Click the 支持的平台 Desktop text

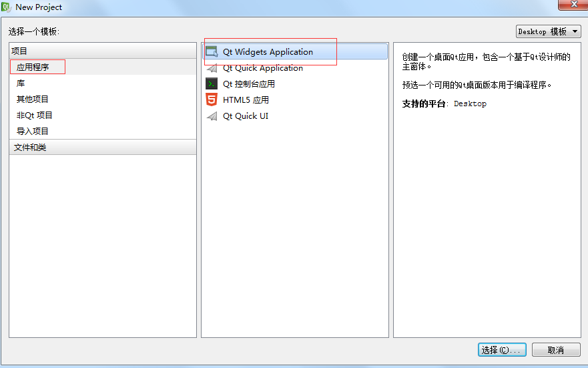point(444,104)
